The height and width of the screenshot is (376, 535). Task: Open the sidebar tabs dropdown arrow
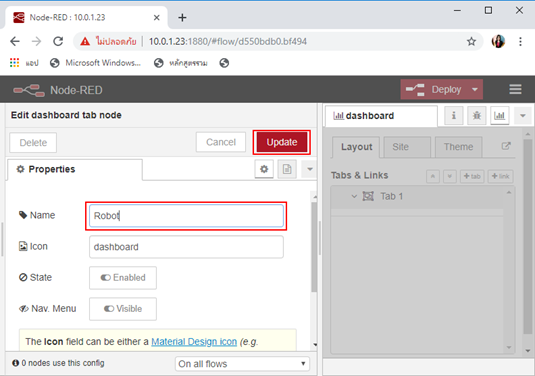coord(522,116)
